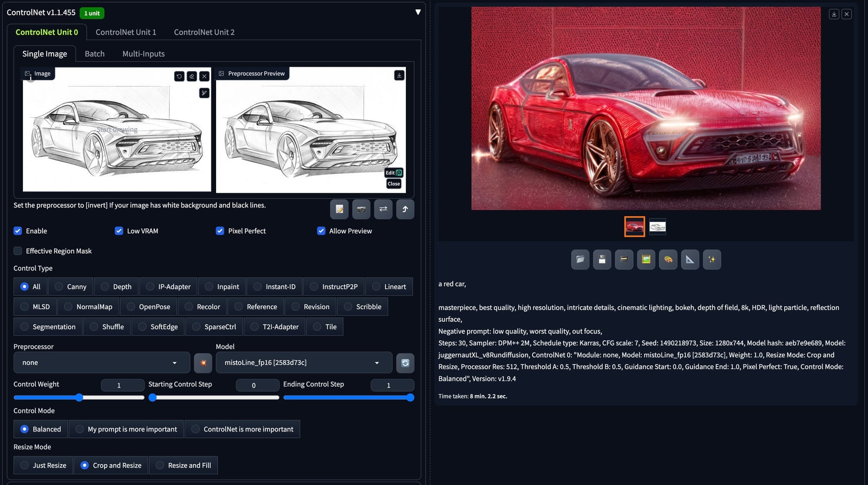Click the refresh models icon beside mistoLine
Viewport: 868px width, 485px height.
(405, 363)
